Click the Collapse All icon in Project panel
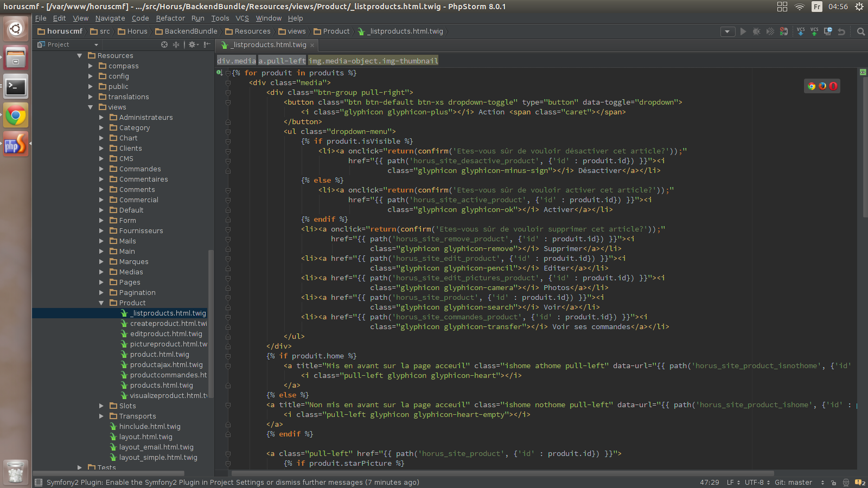Screen dimensions: 868x488 [176, 44]
